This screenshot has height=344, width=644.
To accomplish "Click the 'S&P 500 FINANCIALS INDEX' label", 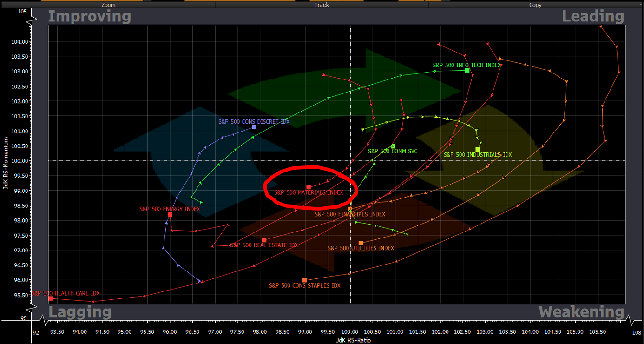I will 350,214.
